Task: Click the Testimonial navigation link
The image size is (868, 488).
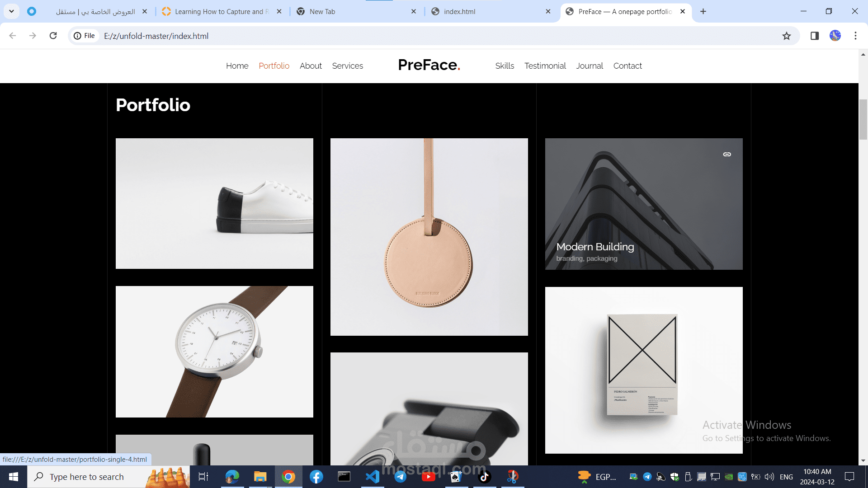Action: (x=545, y=66)
